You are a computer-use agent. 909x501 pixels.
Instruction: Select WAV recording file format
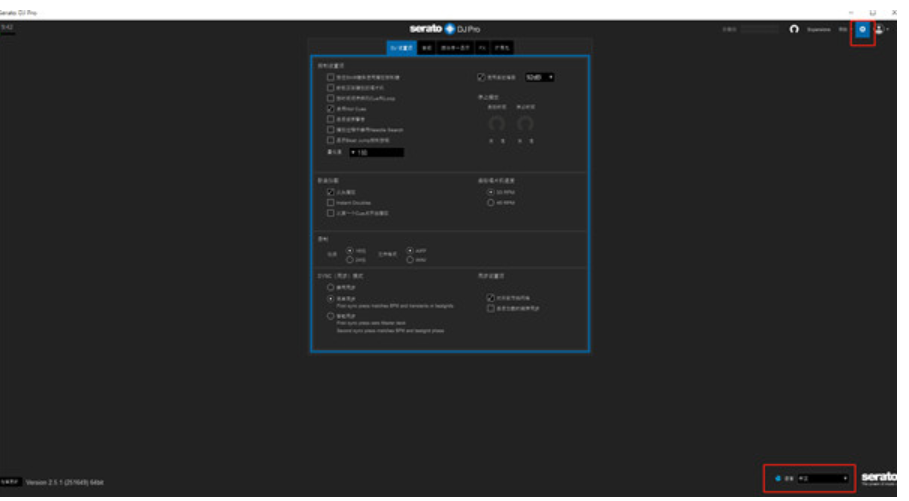410,260
